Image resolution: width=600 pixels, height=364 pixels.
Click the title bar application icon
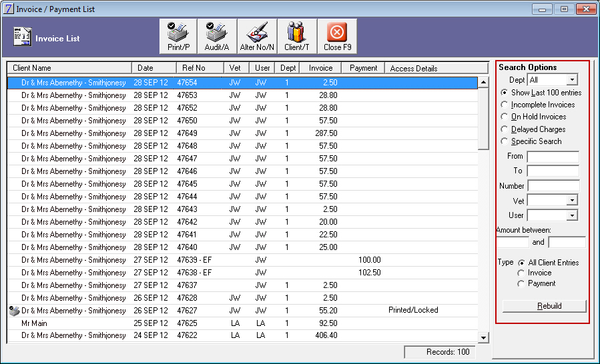9,9
